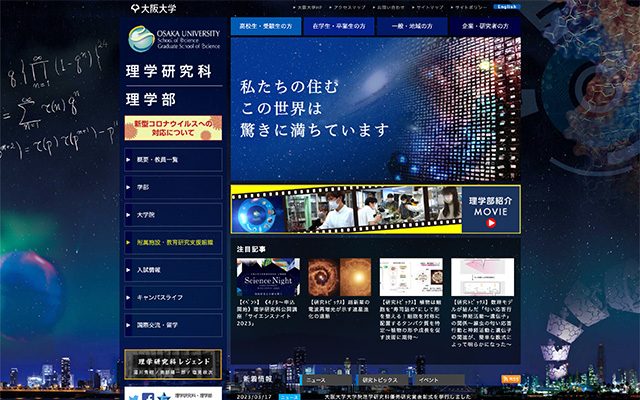Open the plant cell diagram article thumbnail
The image size is (640, 400).
411,277
